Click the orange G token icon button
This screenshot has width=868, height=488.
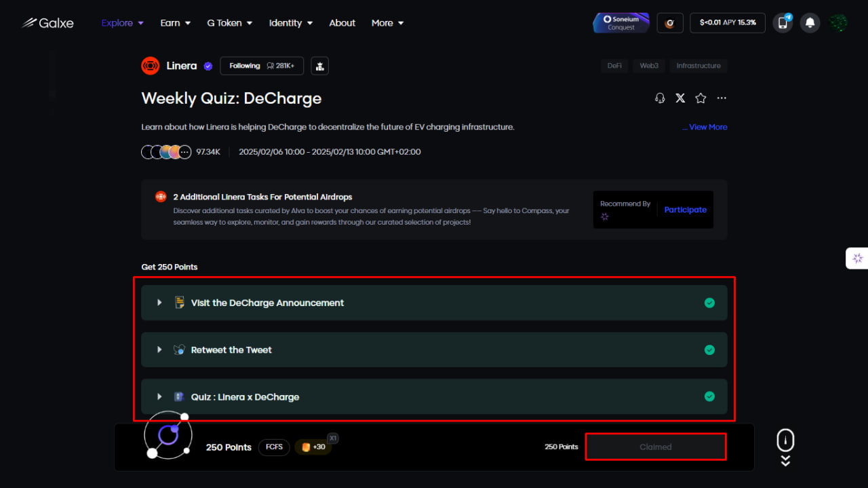tap(670, 23)
